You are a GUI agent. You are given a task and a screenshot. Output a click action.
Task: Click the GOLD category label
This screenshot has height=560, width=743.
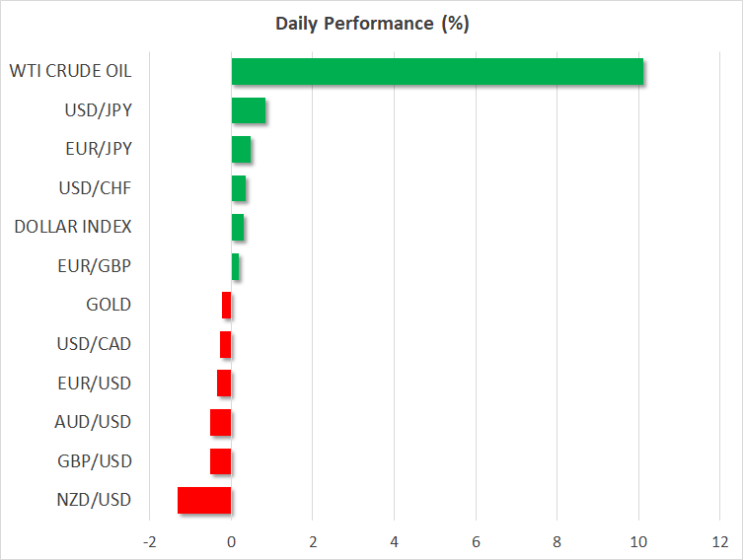[x=109, y=305]
